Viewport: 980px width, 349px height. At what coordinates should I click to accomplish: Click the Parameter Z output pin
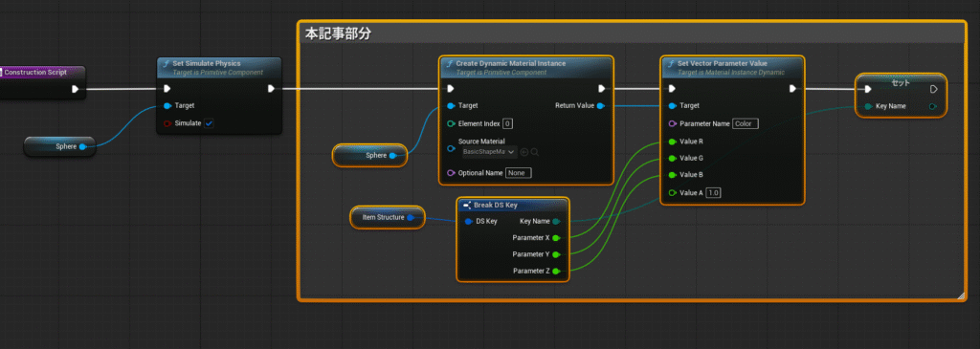pyautogui.click(x=556, y=271)
